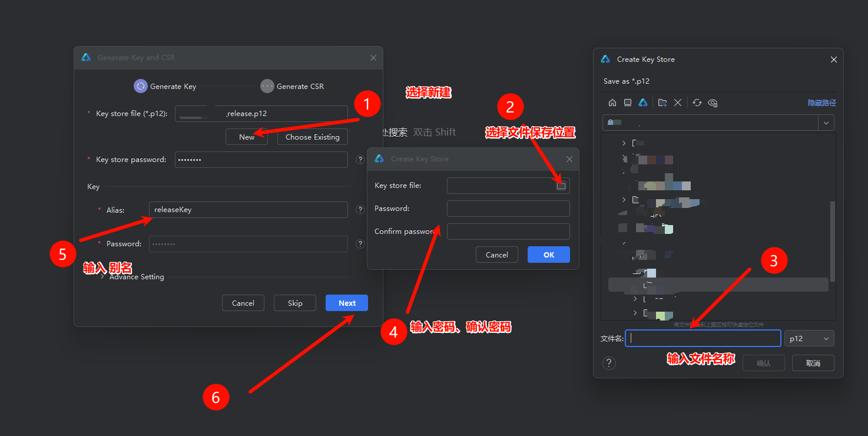Toggle show hidden files eye icon

(713, 103)
